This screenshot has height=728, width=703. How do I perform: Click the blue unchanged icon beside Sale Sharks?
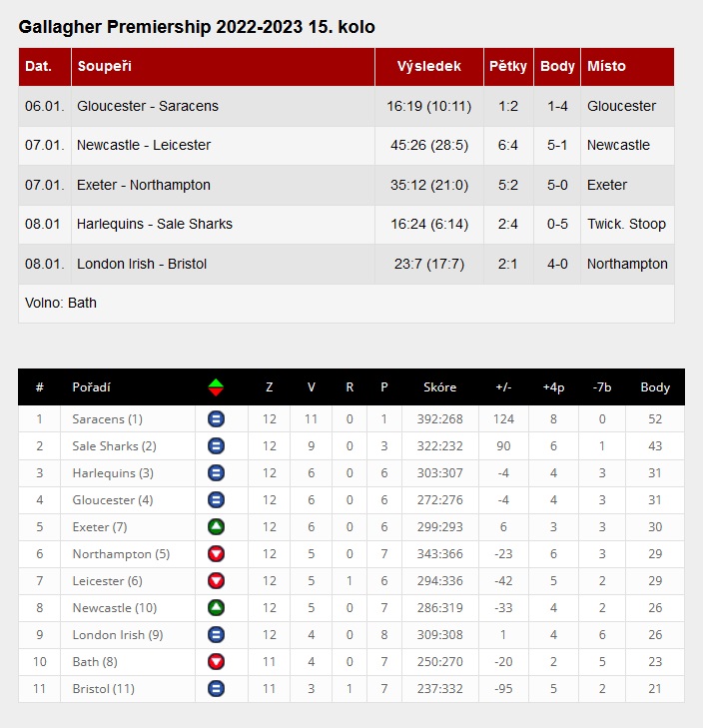pos(216,446)
